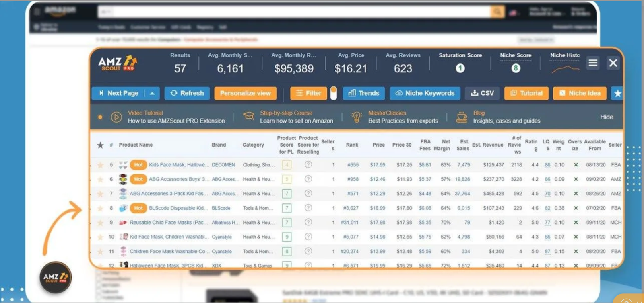Open MasterClasses best practices link
The height and width of the screenshot is (303, 644).
[x=403, y=117]
